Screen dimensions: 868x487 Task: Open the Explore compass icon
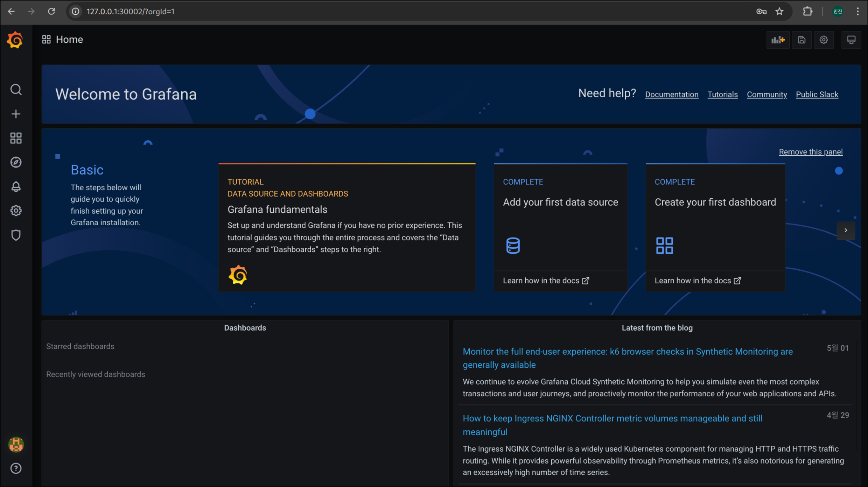16,162
